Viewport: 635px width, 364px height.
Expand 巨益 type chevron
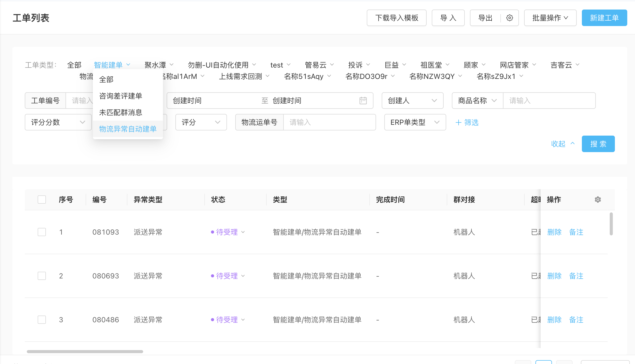(404, 64)
